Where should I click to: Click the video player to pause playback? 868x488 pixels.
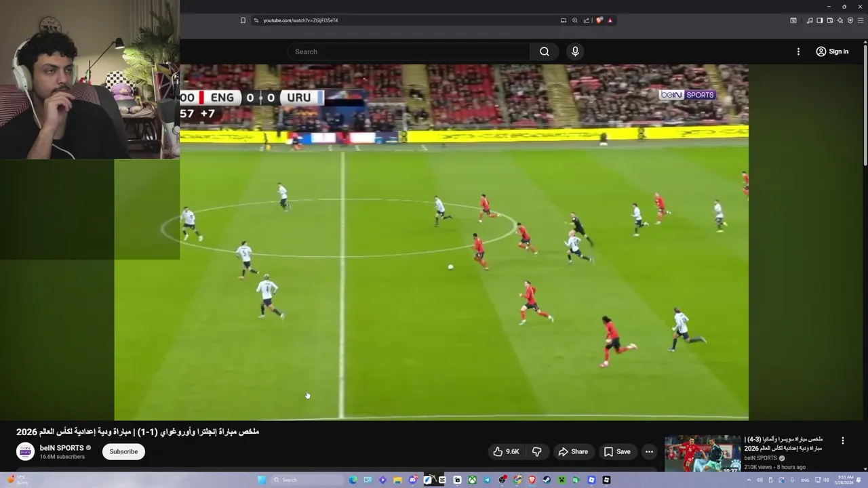[x=431, y=242]
